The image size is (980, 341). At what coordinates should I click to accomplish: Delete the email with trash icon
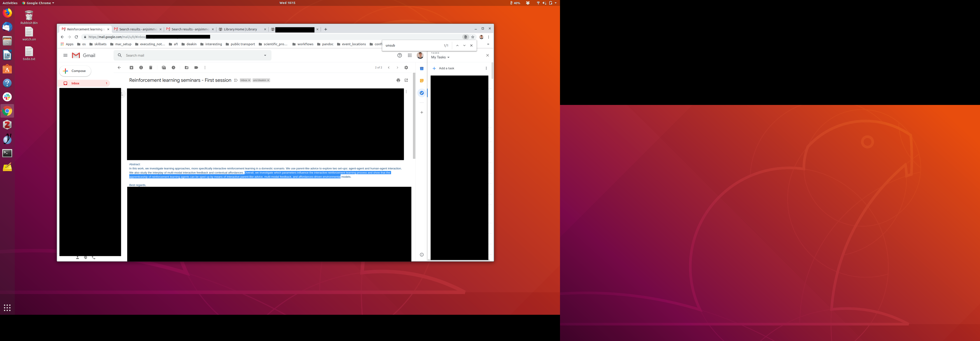pyautogui.click(x=151, y=68)
